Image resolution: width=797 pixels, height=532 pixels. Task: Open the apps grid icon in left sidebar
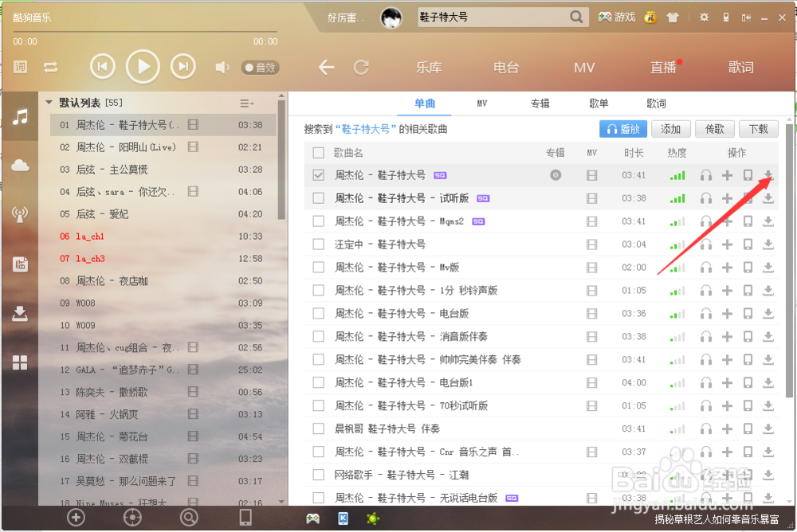[x=20, y=362]
